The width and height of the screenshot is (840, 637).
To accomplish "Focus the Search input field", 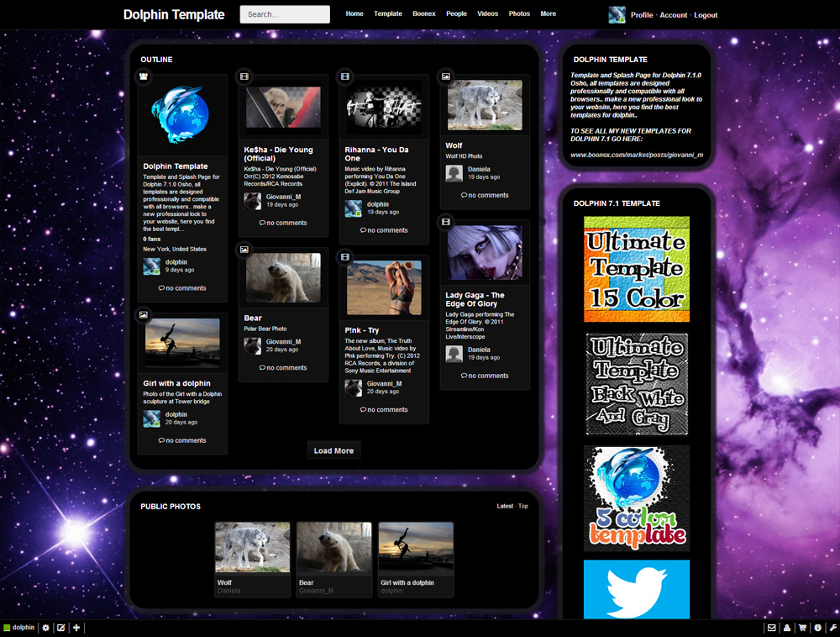I will click(x=285, y=14).
